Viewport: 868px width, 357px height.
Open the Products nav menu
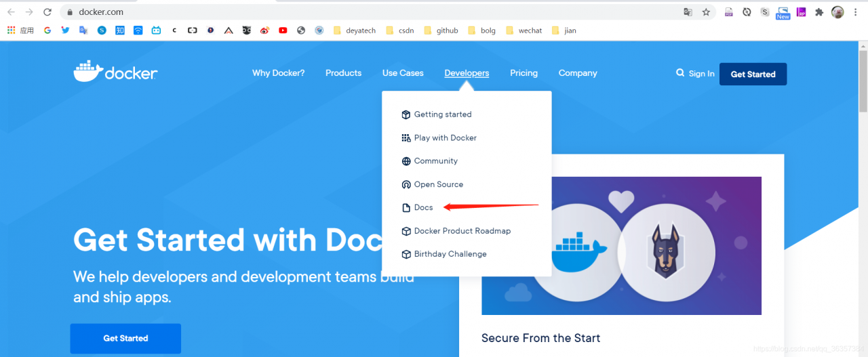click(343, 73)
